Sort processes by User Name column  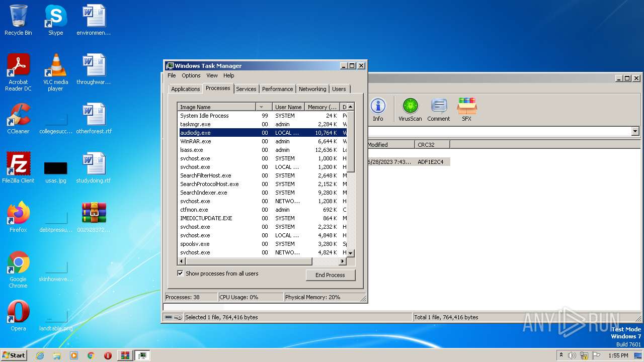pyautogui.click(x=288, y=107)
